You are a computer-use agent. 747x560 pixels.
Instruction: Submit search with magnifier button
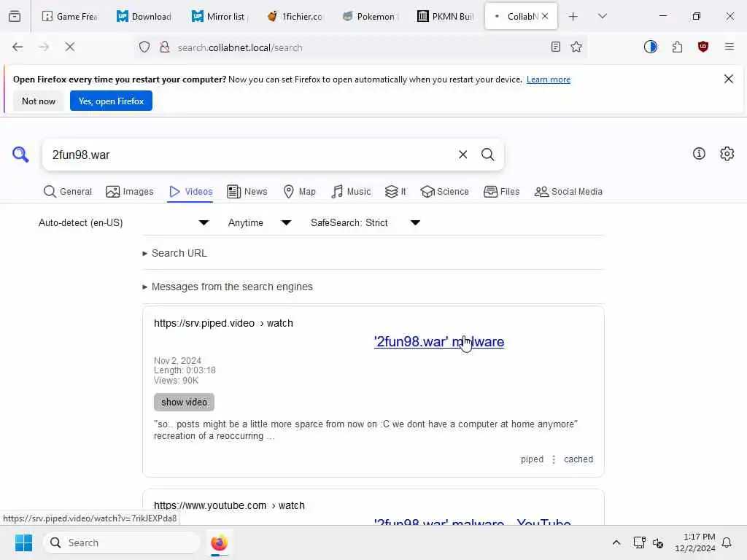pyautogui.click(x=487, y=155)
